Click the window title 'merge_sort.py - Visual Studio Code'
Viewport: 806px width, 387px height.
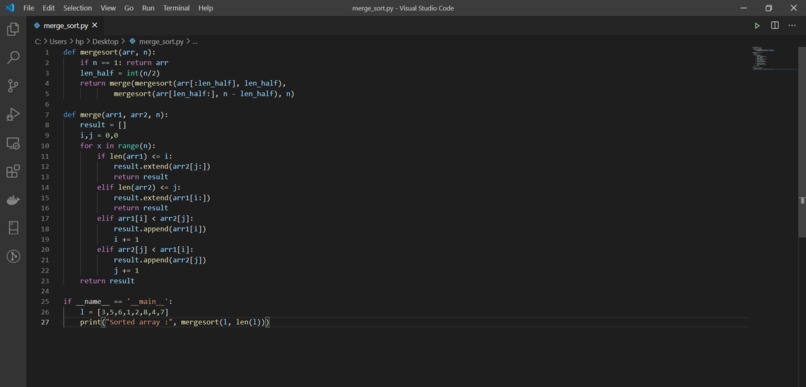point(403,8)
